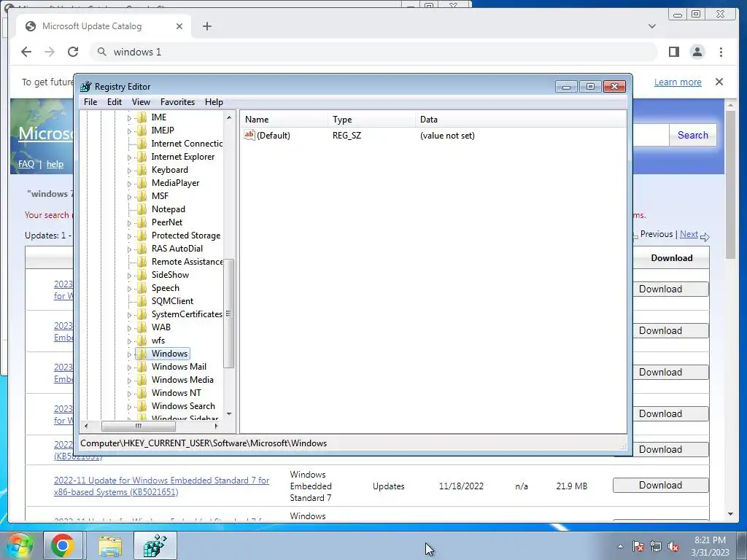Click the Search button on the catalog page

point(693,135)
